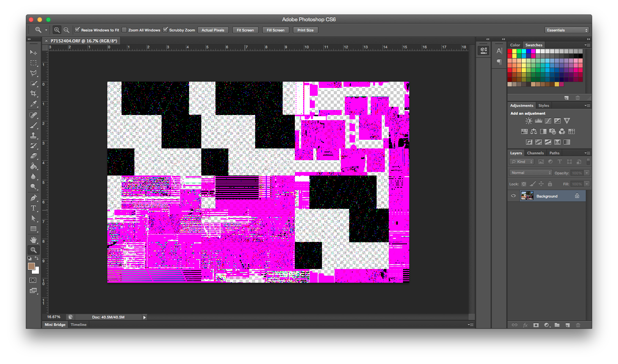Select the Pen tool
This screenshot has height=364, width=618.
pyautogui.click(x=33, y=198)
